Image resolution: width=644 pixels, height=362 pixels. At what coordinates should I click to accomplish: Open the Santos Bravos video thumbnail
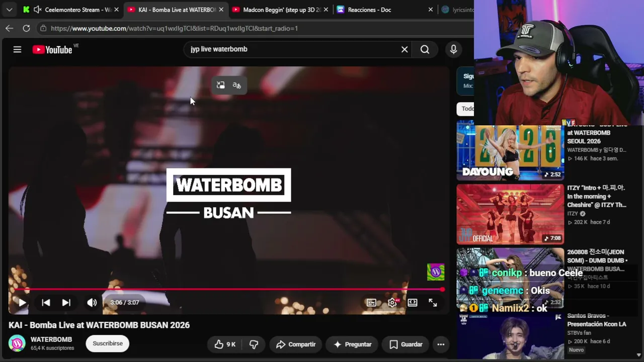[510, 336]
